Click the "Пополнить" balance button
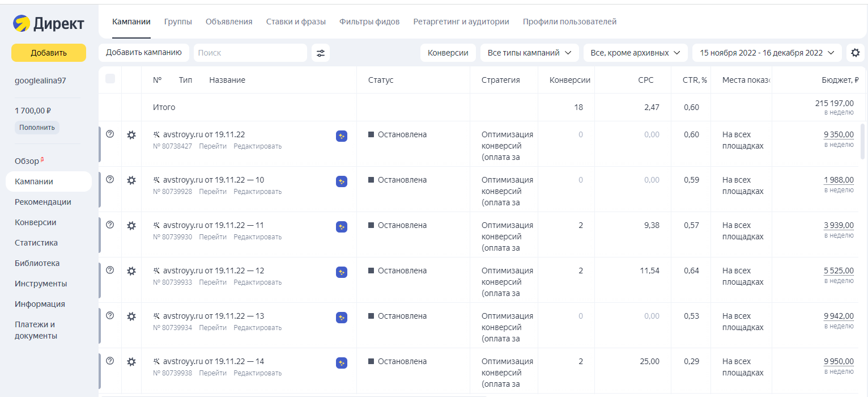The width and height of the screenshot is (868, 397). coord(37,127)
